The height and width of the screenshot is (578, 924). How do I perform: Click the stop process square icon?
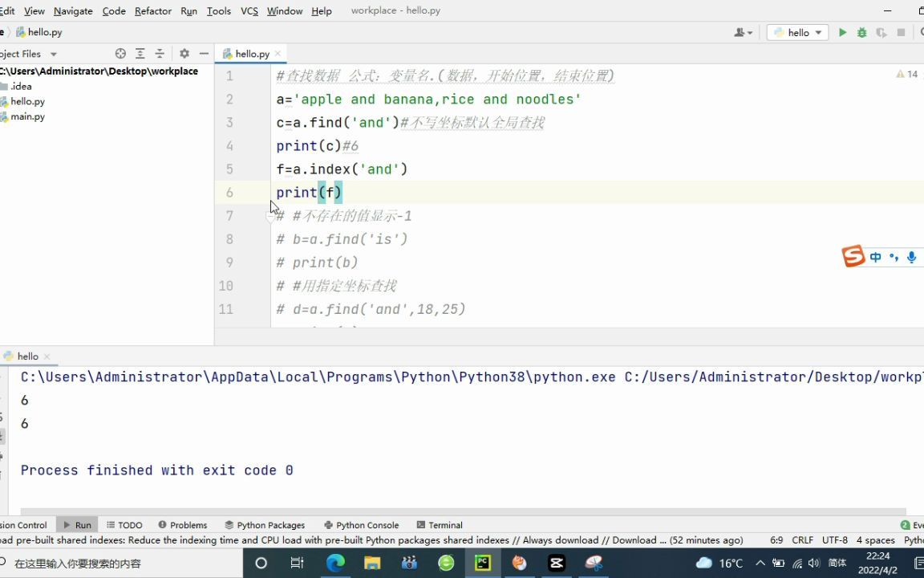[901, 32]
